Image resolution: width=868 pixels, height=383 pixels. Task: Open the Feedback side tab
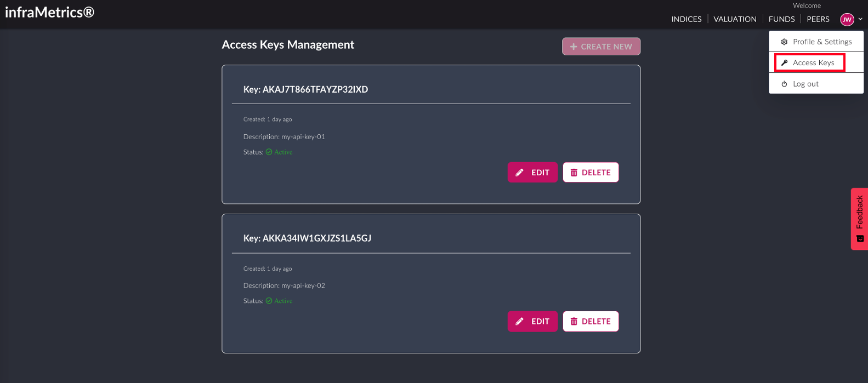coord(859,219)
